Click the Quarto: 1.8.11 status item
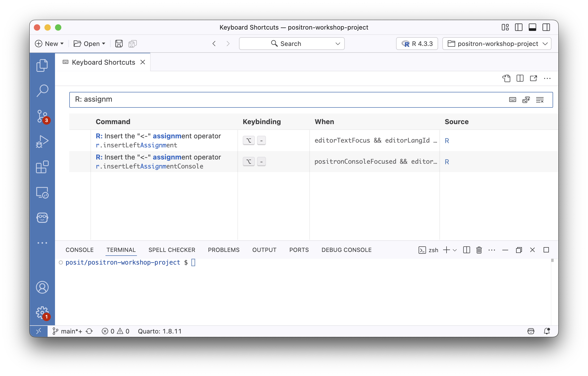This screenshot has width=588, height=376. click(x=160, y=331)
